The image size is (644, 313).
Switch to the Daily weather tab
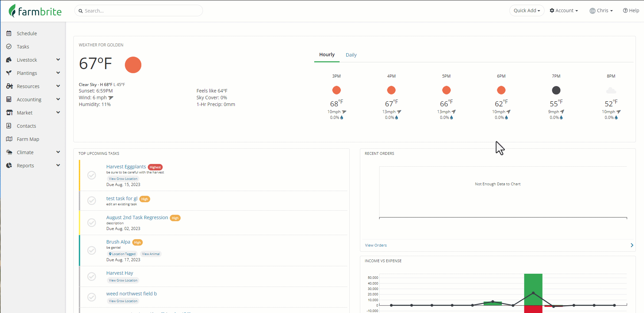[x=351, y=55]
